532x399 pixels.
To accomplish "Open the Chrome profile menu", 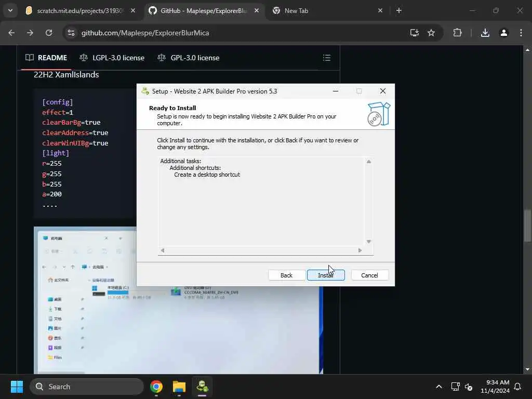I will (x=504, y=33).
